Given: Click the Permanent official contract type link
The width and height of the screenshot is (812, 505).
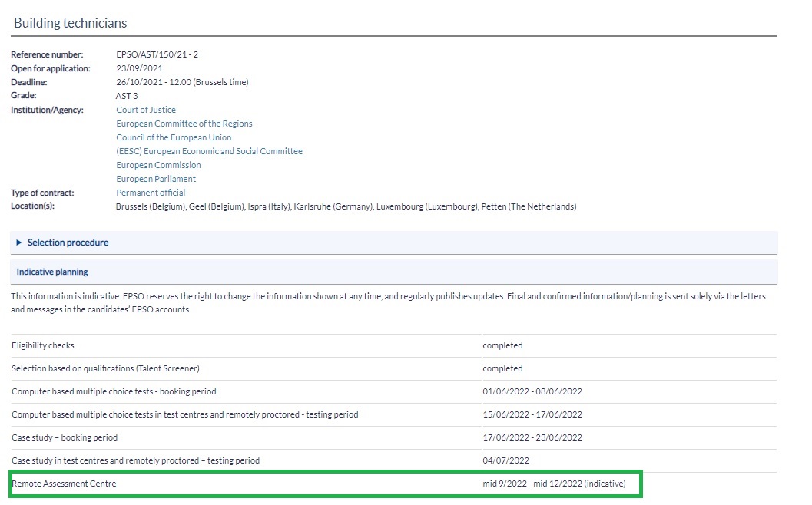Looking at the screenshot, I should (151, 193).
